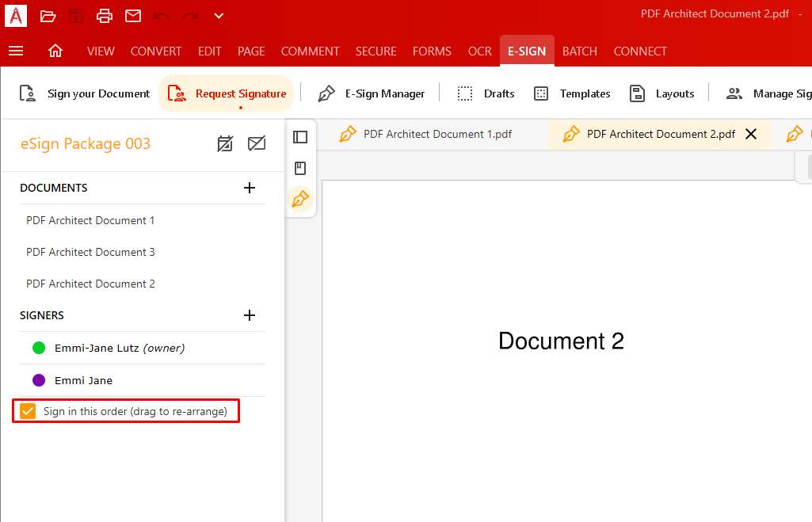Click purple color dot of Emmi Jane
The image size is (812, 522).
coord(39,380)
